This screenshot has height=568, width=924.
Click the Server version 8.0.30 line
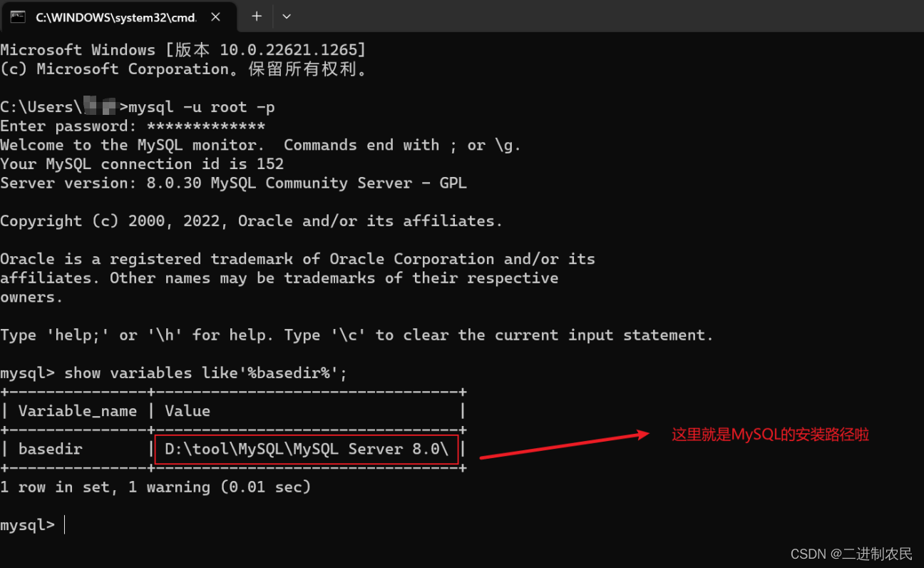pos(233,183)
